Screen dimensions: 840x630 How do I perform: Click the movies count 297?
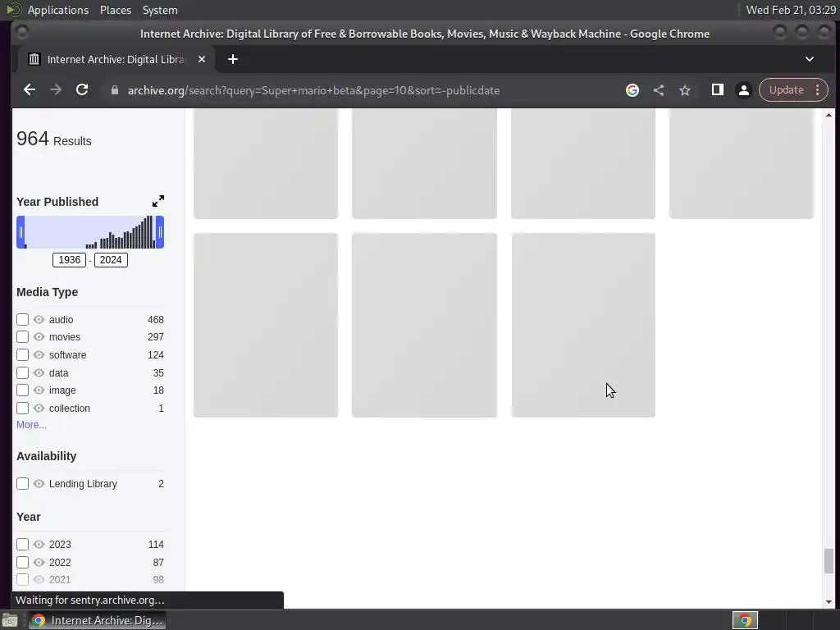[155, 337]
